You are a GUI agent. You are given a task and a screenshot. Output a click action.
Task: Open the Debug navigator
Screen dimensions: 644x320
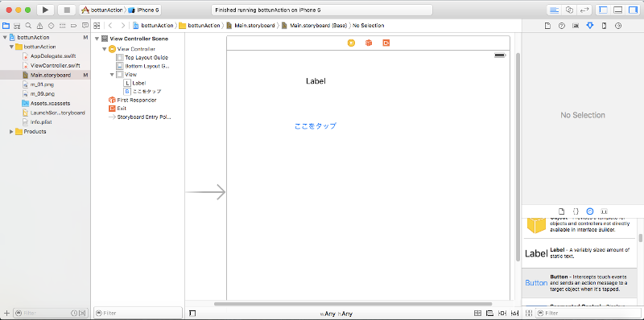[x=63, y=26]
